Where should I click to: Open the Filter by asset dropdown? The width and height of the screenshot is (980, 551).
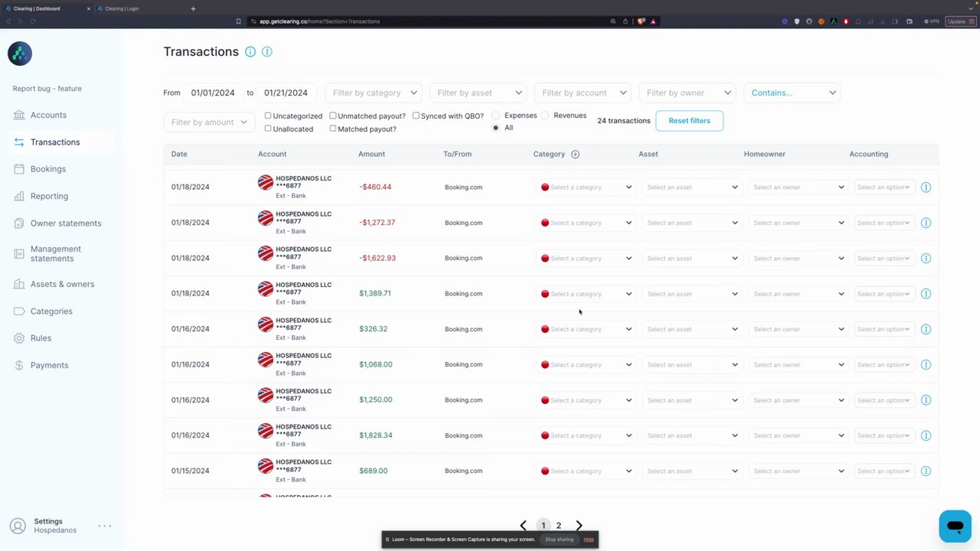pyautogui.click(x=479, y=93)
